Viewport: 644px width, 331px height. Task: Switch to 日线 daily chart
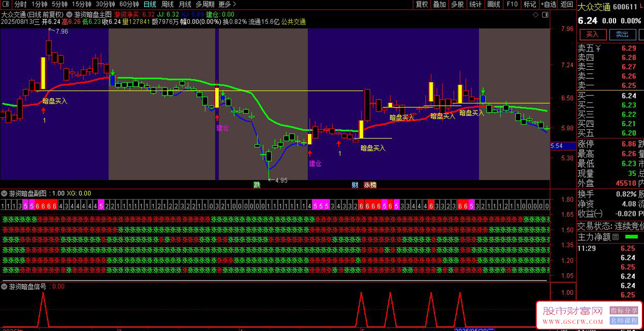(x=150, y=4)
